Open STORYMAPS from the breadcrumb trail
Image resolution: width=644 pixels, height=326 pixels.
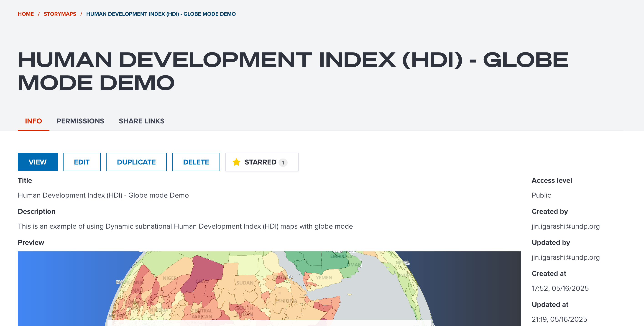click(60, 14)
